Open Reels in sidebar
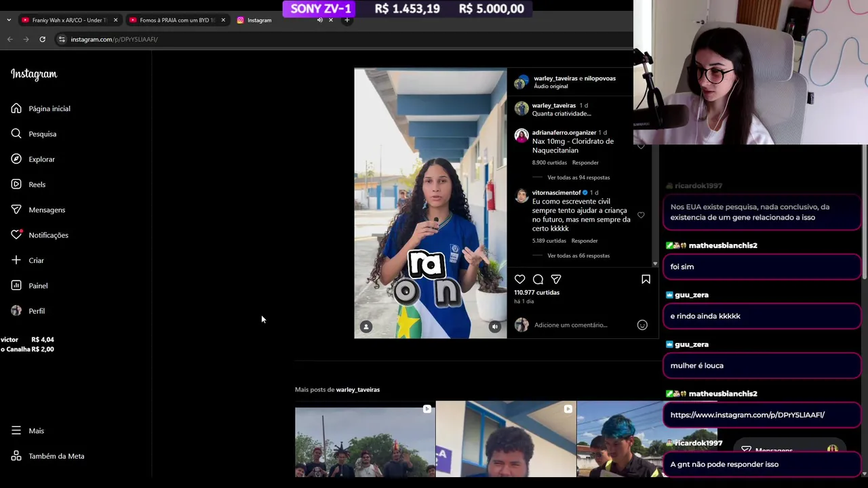Image resolution: width=868 pixels, height=488 pixels. 37,184
